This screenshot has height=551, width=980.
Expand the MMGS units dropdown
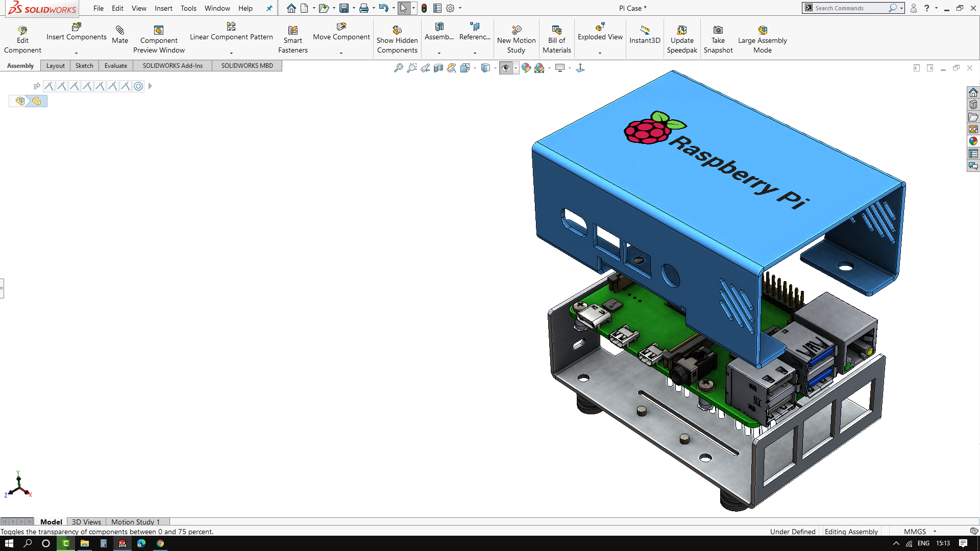pos(935,532)
